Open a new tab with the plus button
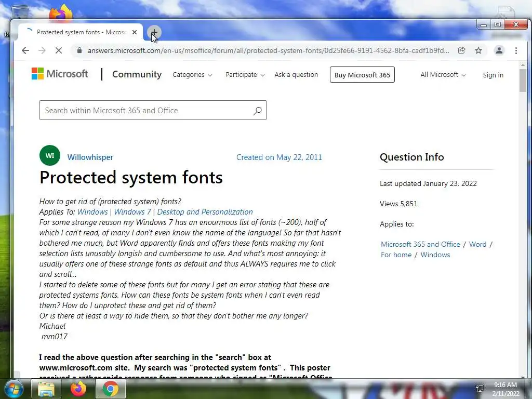Screen dimensions: 532x399 154,32
